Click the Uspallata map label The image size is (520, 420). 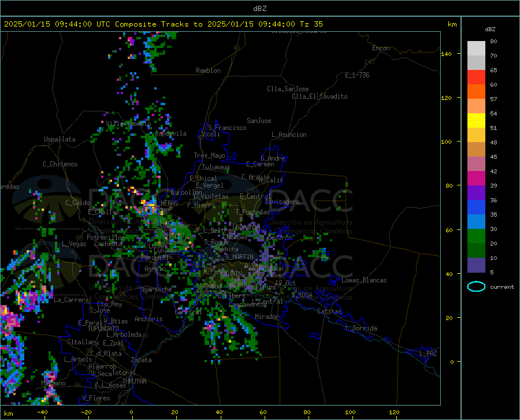[60, 139]
